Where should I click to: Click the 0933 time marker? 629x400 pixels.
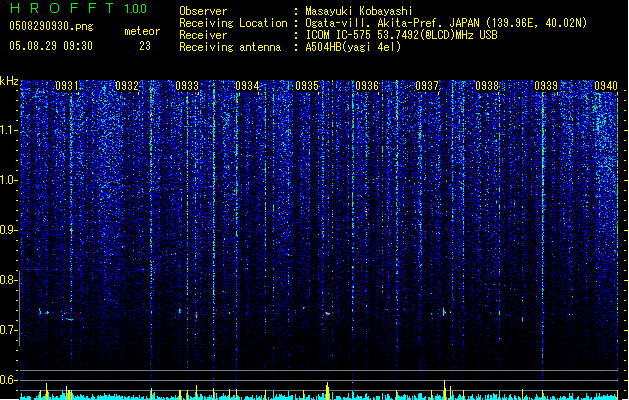[187, 86]
